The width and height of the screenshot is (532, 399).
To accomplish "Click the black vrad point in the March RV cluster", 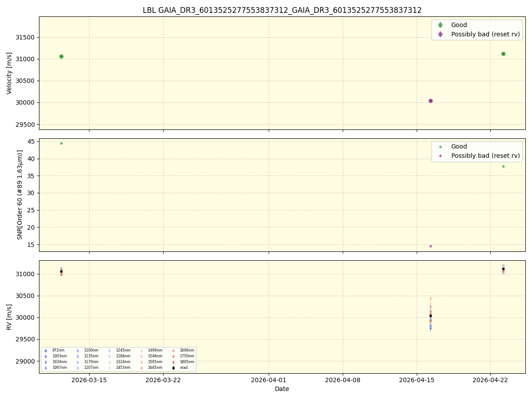I will pyautogui.click(x=61, y=271).
